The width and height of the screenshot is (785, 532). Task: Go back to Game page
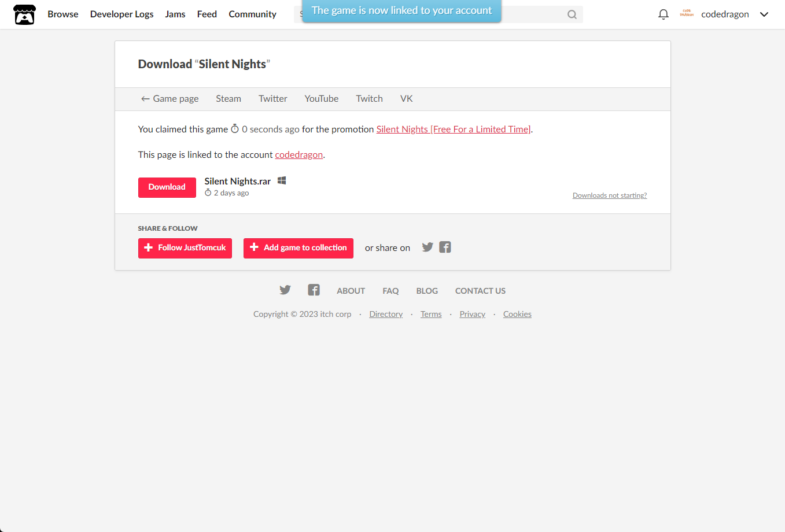pos(170,99)
